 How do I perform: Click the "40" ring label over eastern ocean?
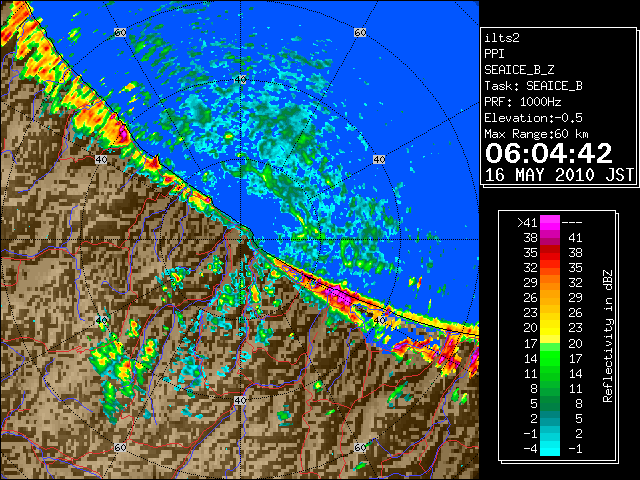coord(379,160)
